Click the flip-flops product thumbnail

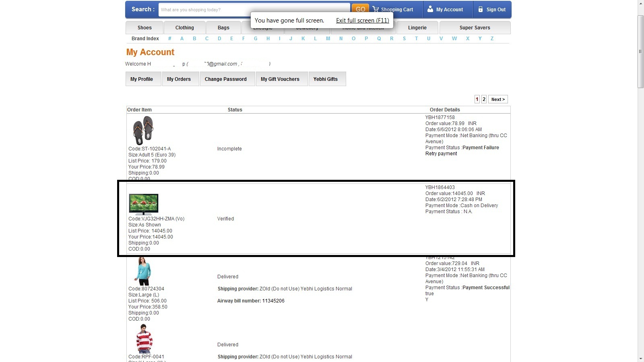coord(143,130)
